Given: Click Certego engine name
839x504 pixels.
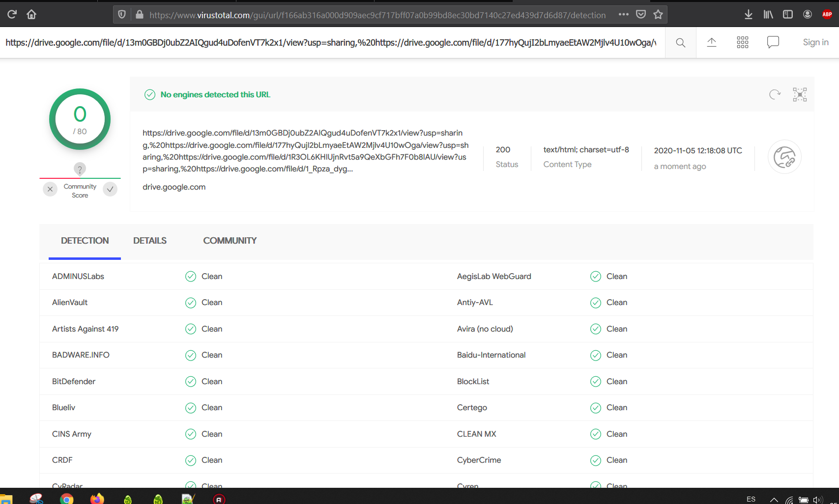Looking at the screenshot, I should tap(472, 408).
